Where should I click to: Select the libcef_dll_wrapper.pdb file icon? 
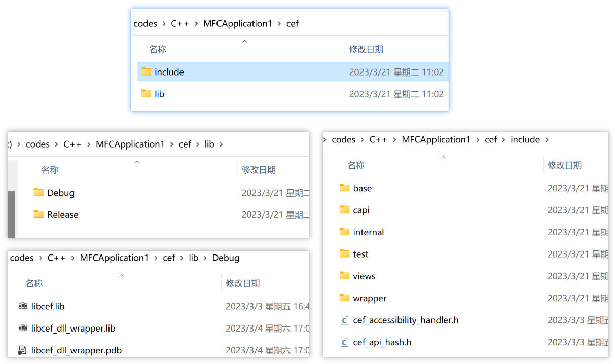[22, 350]
